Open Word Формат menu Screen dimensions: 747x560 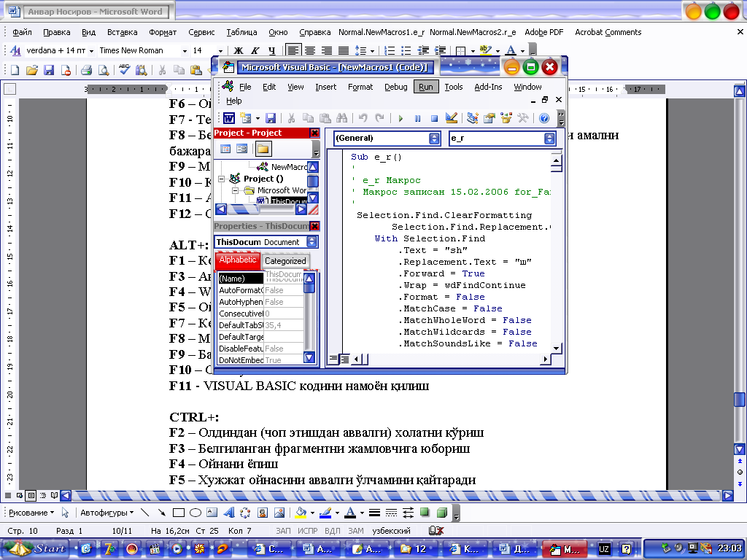[x=163, y=32]
